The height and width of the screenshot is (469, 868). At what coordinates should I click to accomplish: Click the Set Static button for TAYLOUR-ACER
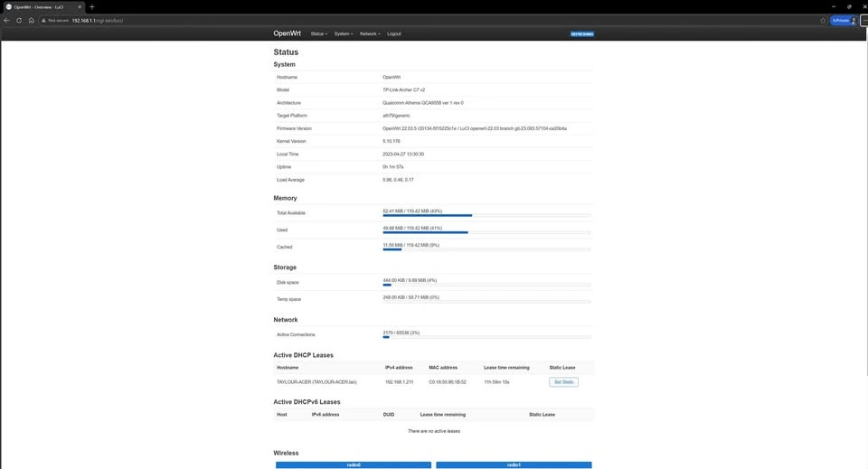(563, 382)
